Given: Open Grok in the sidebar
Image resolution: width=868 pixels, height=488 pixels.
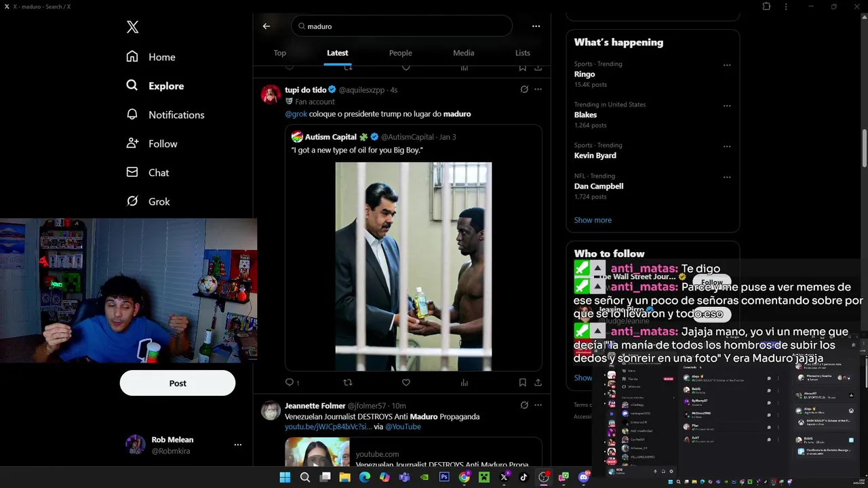Looking at the screenshot, I should [148, 201].
